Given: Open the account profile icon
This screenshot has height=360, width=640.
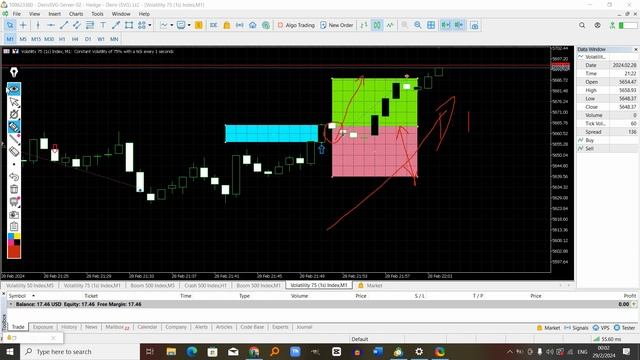Looking at the screenshot, I should [598, 25].
